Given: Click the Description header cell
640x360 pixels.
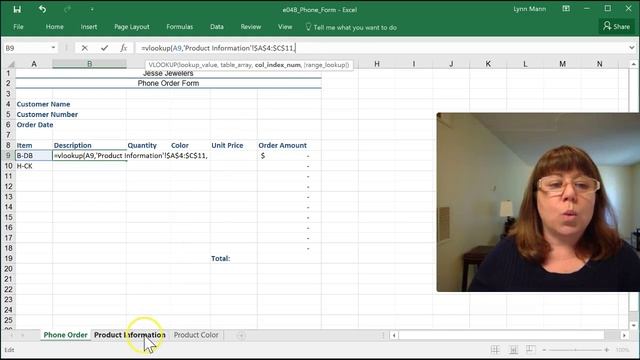Looking at the screenshot, I should (89, 145).
